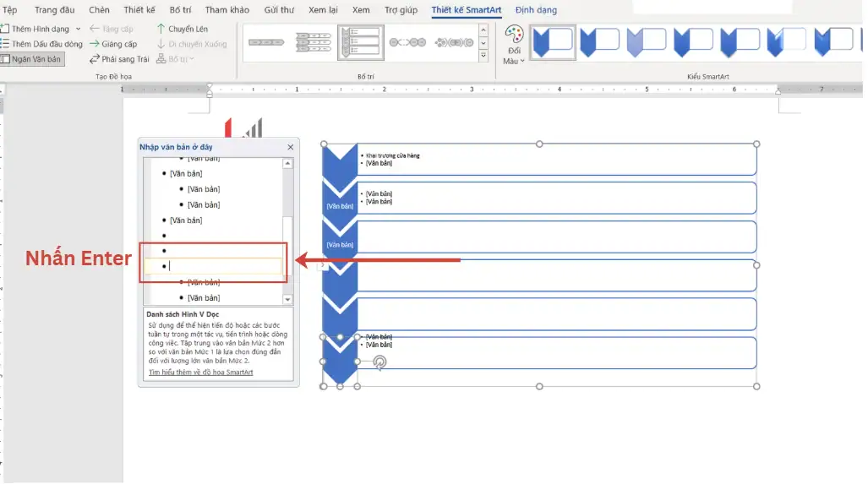The width and height of the screenshot is (868, 484).
Task: Select the fifth SmartArt style thumbnail
Action: (740, 42)
